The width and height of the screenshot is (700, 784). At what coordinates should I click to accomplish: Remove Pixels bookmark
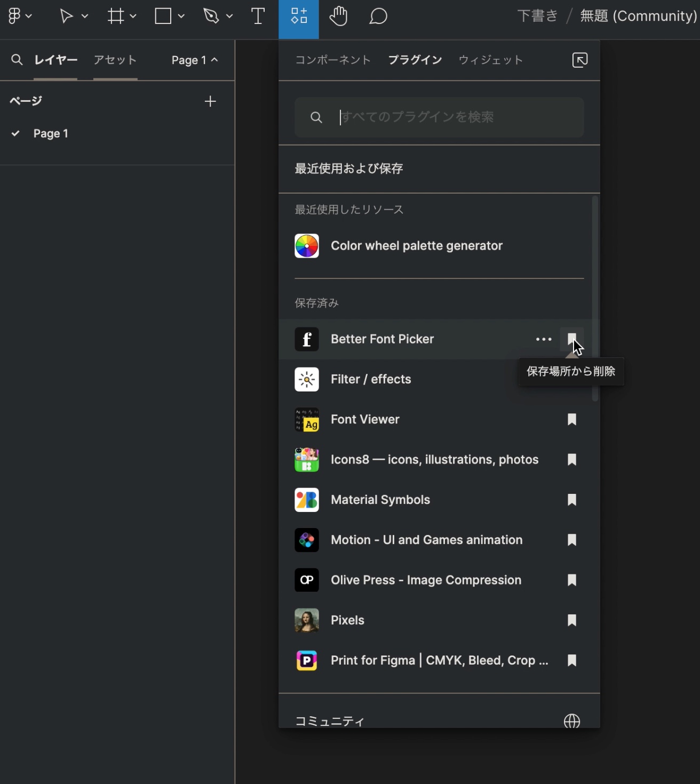coord(572,620)
